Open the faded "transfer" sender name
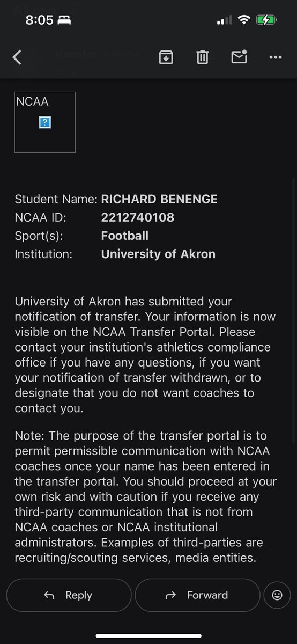Image resolution: width=297 pixels, height=644 pixels. [77, 54]
